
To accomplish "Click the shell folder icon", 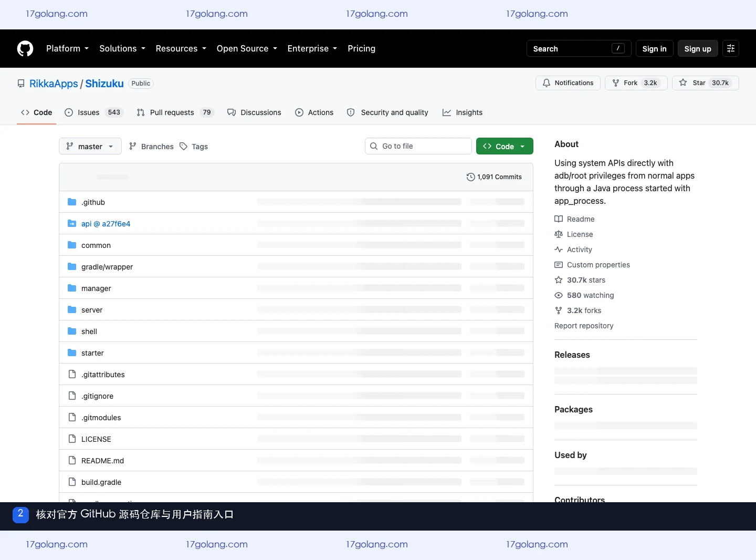I will point(72,331).
